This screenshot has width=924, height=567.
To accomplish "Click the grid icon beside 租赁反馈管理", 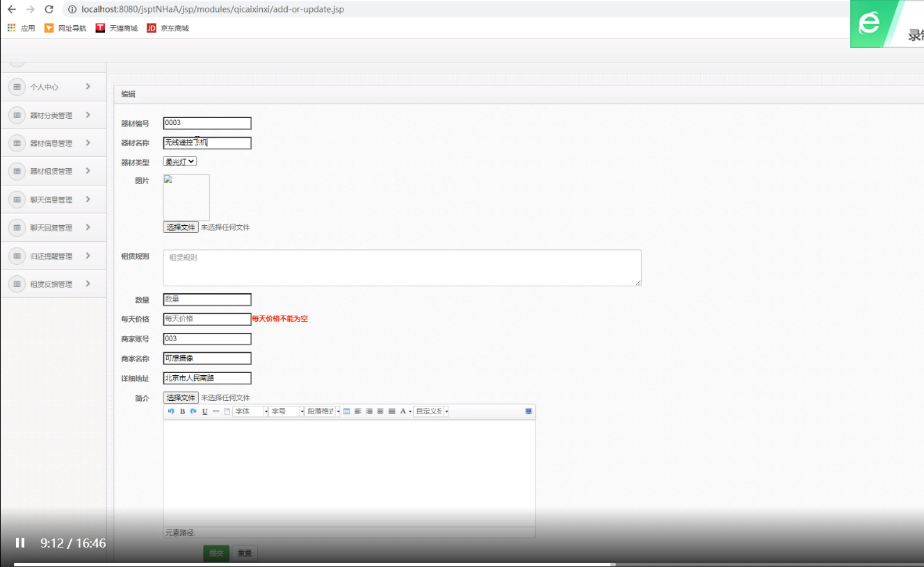I will pos(17,283).
